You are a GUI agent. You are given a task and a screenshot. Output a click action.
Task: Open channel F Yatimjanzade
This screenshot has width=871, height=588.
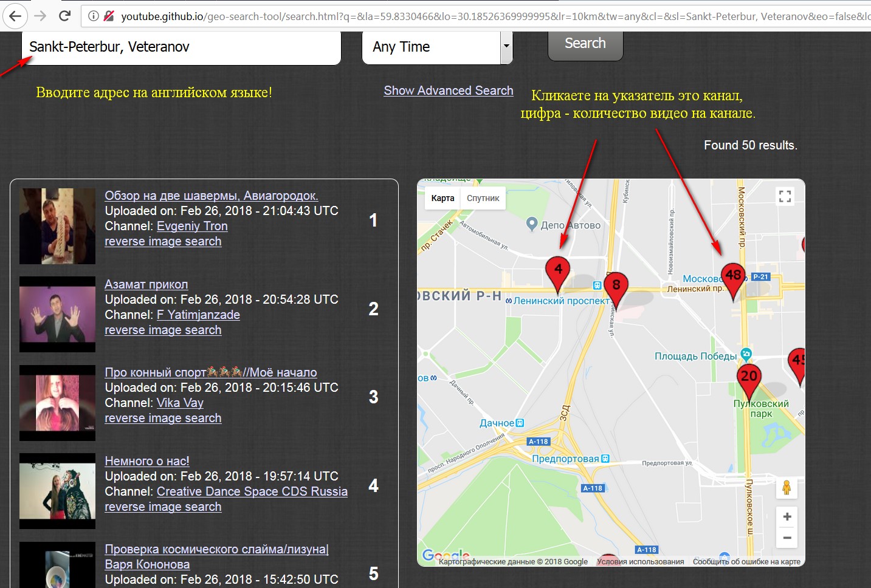tap(198, 315)
